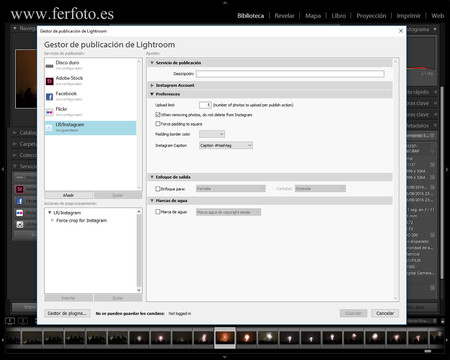Image resolution: width=450 pixels, height=360 pixels.
Task: Click Adobe Stock icon in background Lightroom panel
Action: click(20, 189)
